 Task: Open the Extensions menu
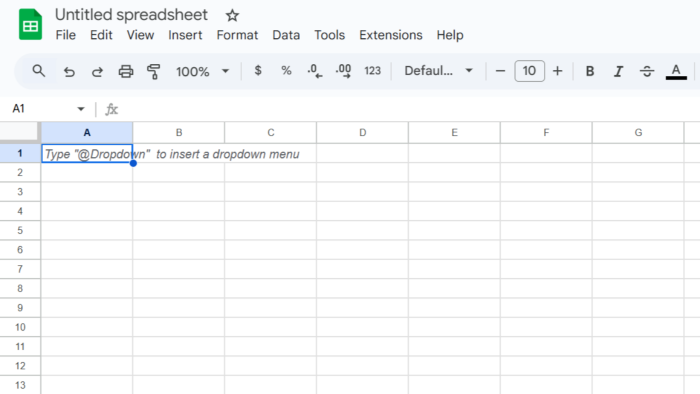click(391, 35)
